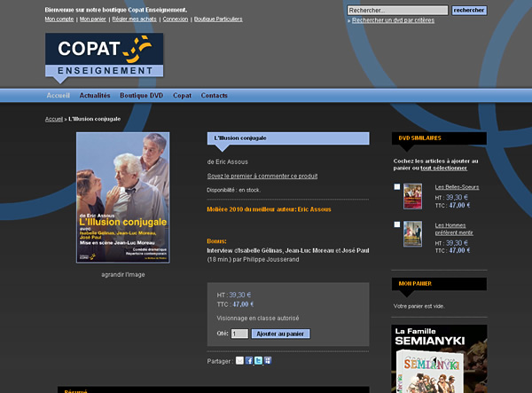Click the Qté quantity field
This screenshot has height=393, width=532.
(x=239, y=334)
